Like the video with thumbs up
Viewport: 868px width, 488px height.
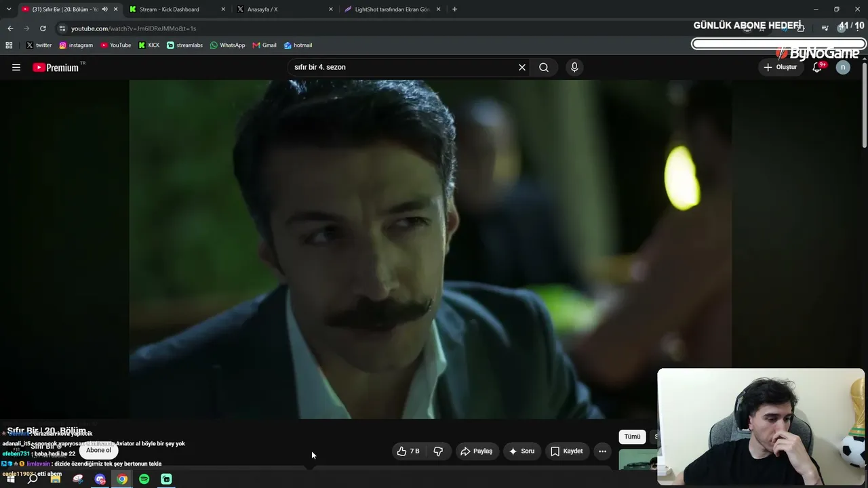tap(408, 451)
